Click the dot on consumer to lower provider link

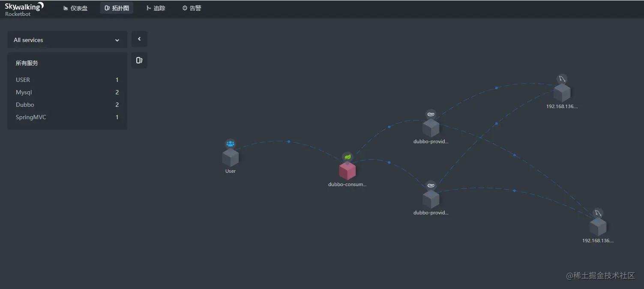(389, 163)
